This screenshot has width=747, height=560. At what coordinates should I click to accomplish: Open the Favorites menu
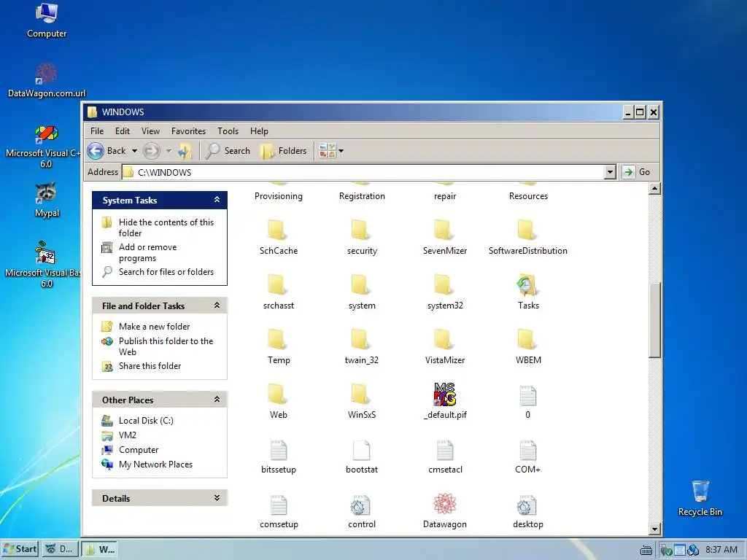pyautogui.click(x=188, y=131)
